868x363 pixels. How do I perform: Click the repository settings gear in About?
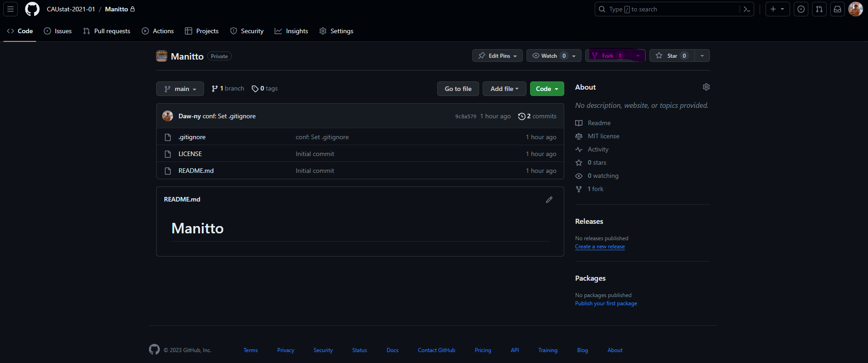pyautogui.click(x=706, y=87)
